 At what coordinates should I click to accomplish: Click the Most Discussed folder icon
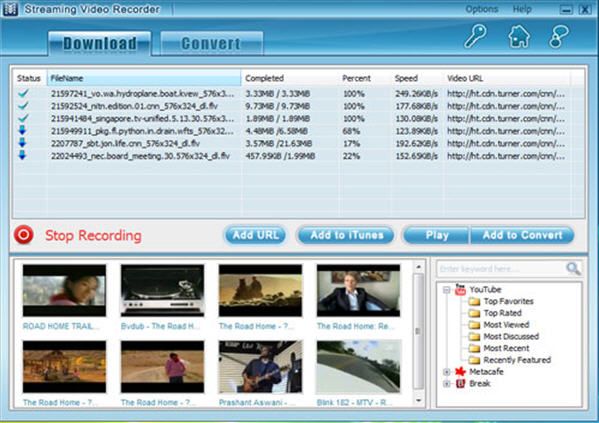click(x=474, y=337)
